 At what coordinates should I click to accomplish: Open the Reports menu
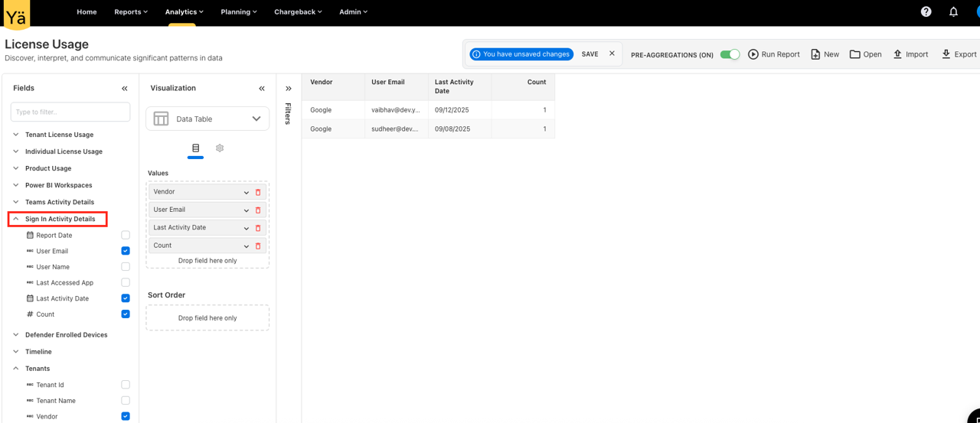pos(131,11)
